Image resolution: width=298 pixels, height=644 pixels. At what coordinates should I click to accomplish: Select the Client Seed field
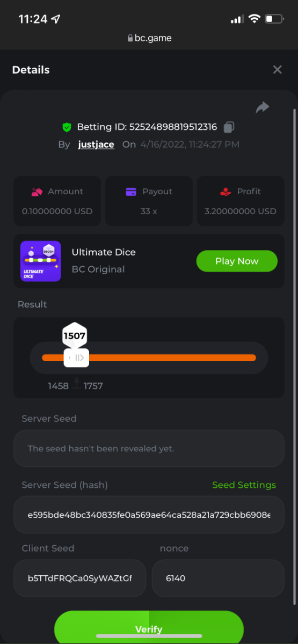pyautogui.click(x=80, y=579)
